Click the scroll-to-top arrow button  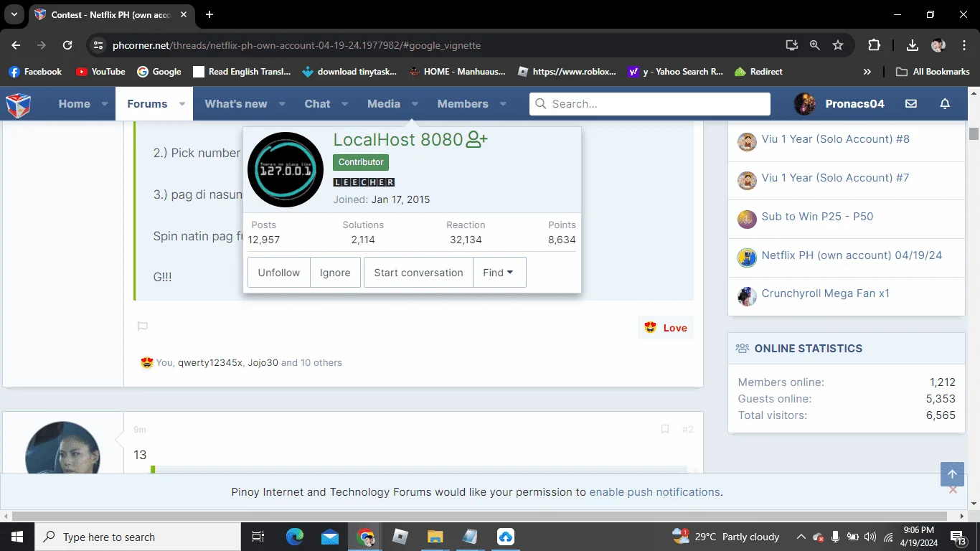coord(952,474)
